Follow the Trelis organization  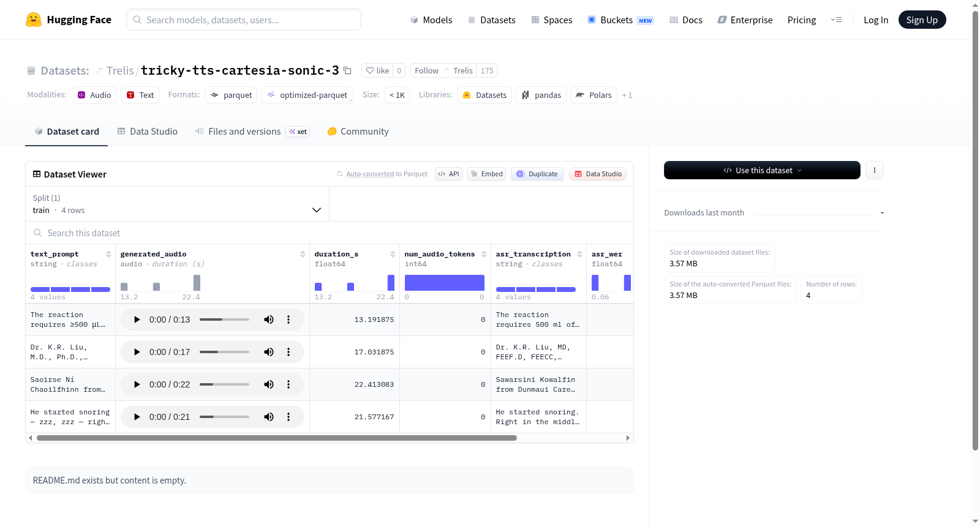(x=444, y=70)
